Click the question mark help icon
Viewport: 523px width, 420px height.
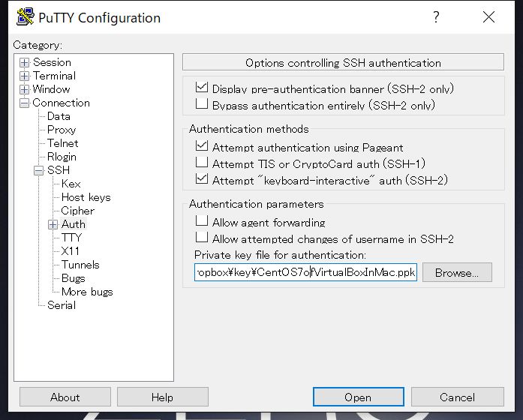pyautogui.click(x=436, y=16)
